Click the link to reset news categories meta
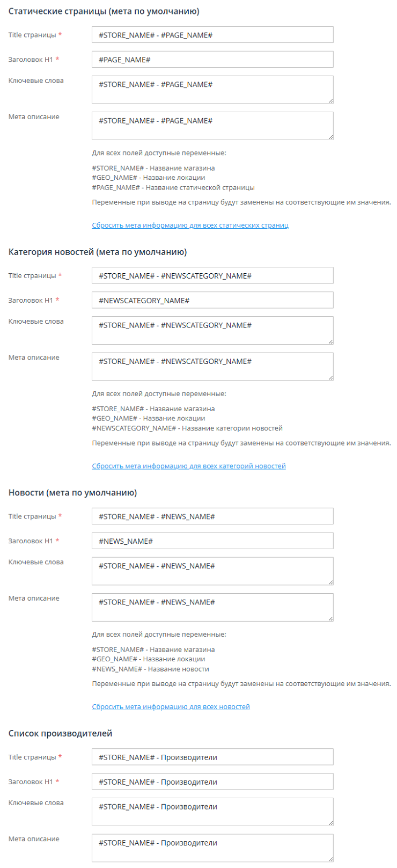 (188, 466)
